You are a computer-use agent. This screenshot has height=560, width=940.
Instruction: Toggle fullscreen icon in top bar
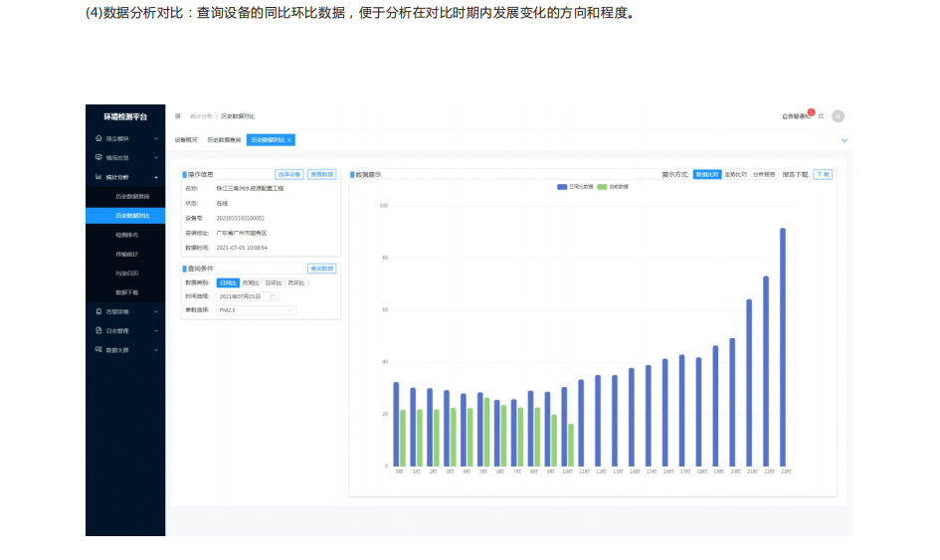pos(822,116)
